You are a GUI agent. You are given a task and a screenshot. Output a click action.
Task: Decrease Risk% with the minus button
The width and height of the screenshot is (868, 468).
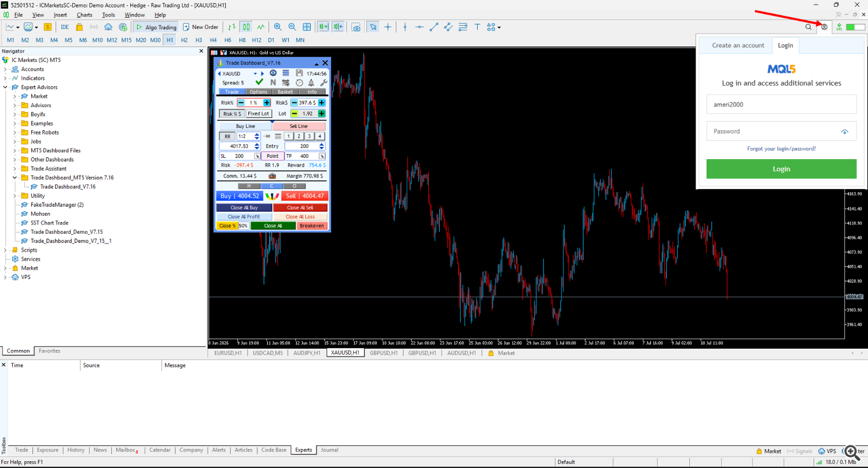click(241, 102)
